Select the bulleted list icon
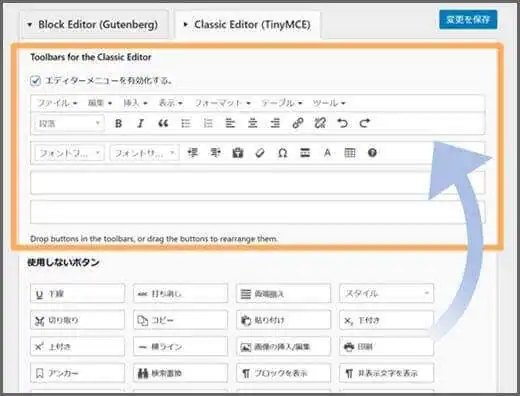Screen dimensions: 520x396 (186, 124)
